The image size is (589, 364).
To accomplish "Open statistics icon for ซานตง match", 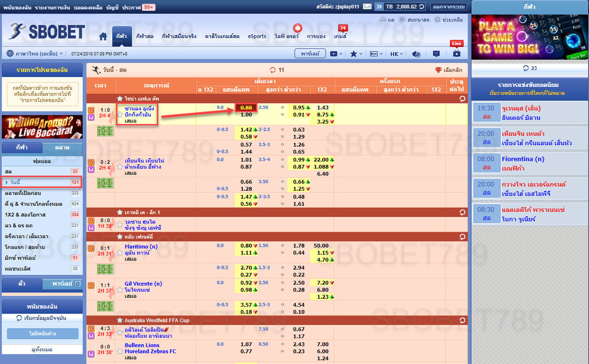I will pos(91,117).
